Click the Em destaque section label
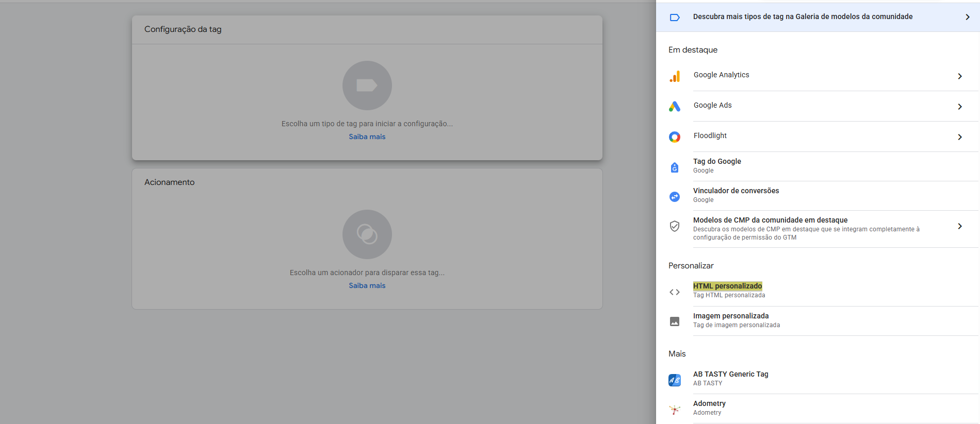The height and width of the screenshot is (424, 980). [693, 50]
